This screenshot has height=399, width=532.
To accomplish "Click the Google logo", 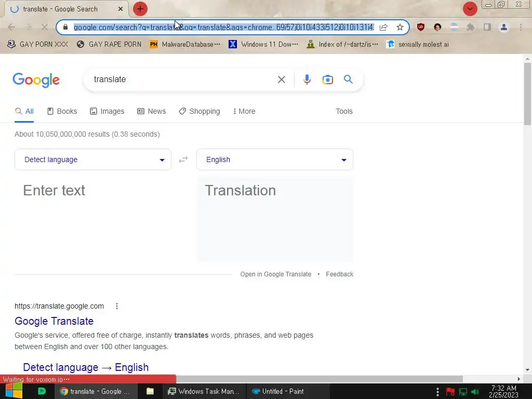I will pyautogui.click(x=36, y=80).
